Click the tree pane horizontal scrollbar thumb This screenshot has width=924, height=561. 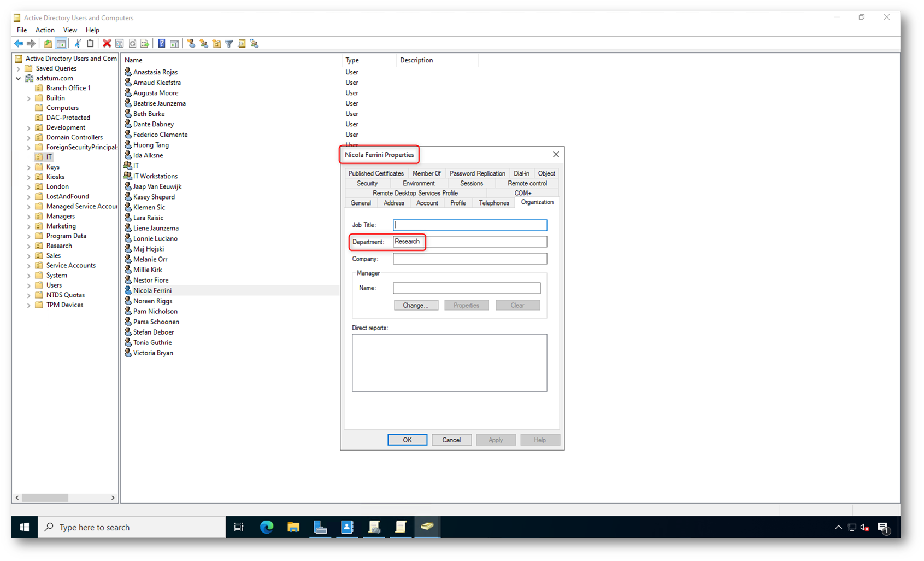pos(45,498)
